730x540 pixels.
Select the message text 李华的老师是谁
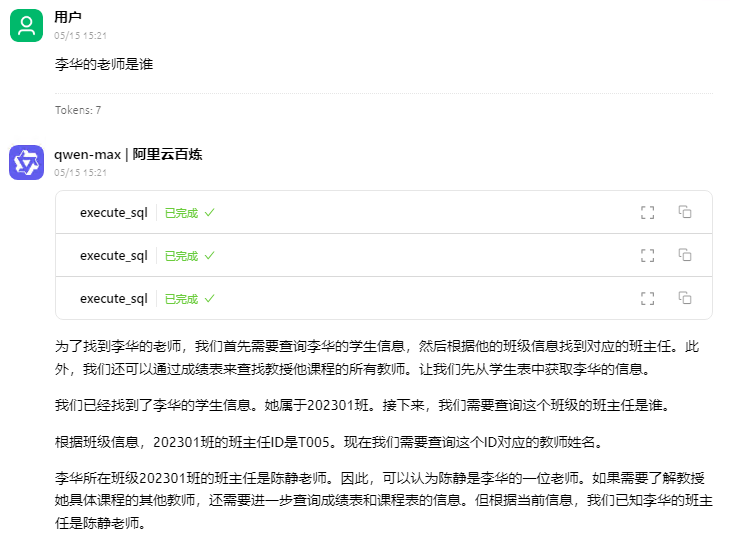click(x=104, y=64)
